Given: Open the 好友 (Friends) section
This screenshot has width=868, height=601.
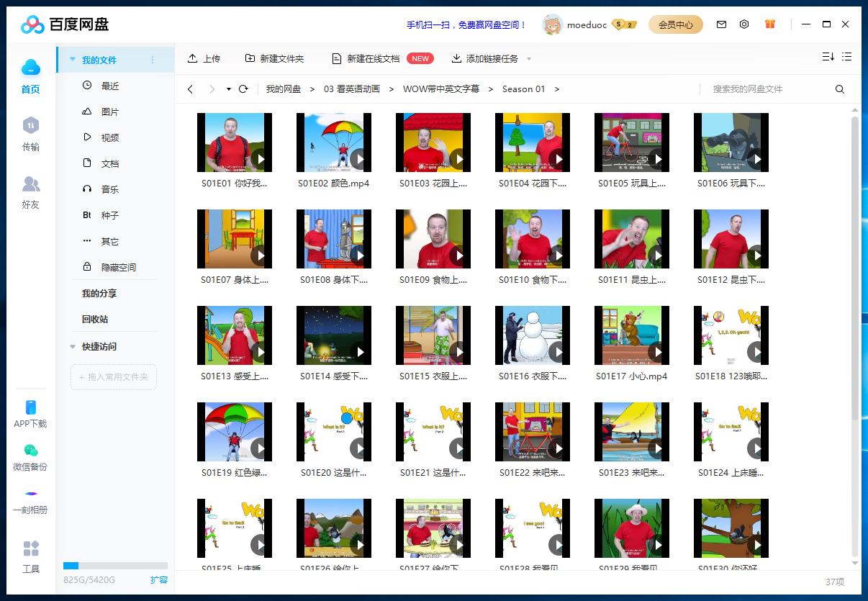Looking at the screenshot, I should pos(31,191).
